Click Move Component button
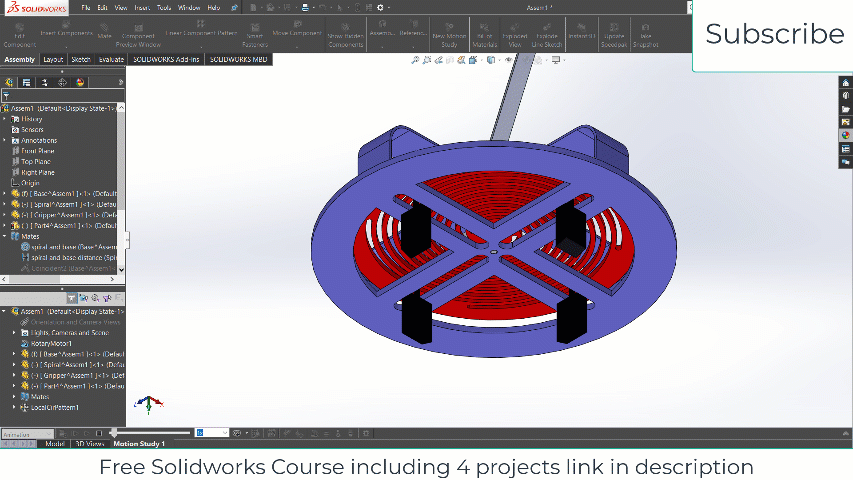Screen dimensions: 853x480 297,29
